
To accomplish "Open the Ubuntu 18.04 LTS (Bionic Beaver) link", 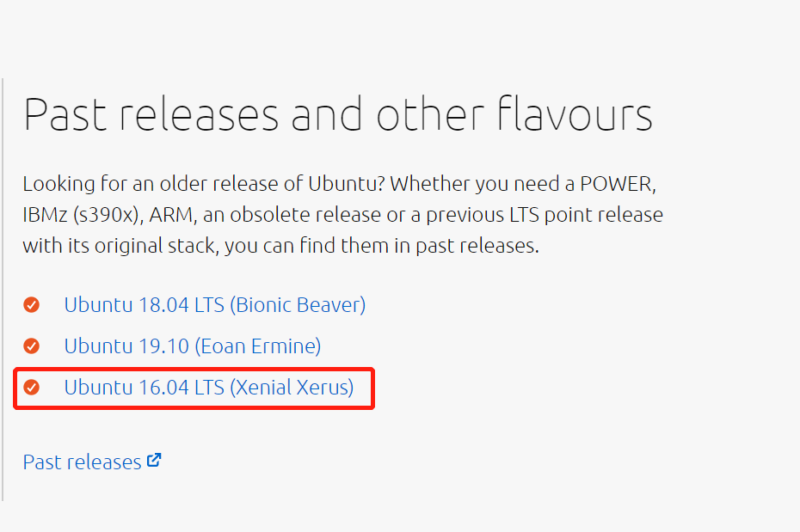I will click(215, 305).
